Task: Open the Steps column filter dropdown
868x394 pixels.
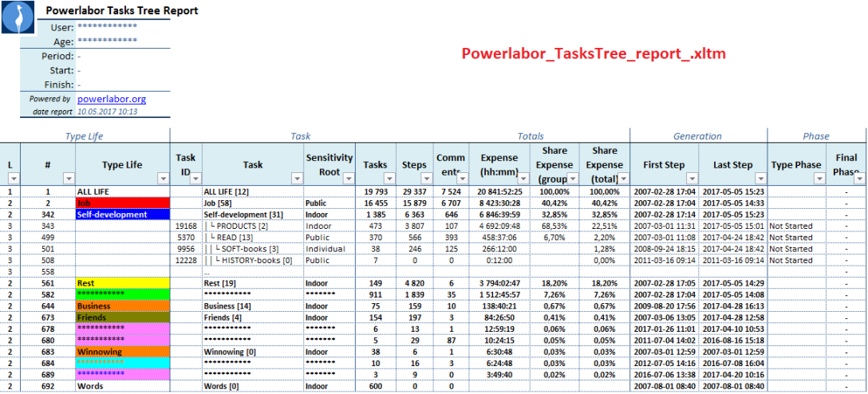Action: [426, 179]
